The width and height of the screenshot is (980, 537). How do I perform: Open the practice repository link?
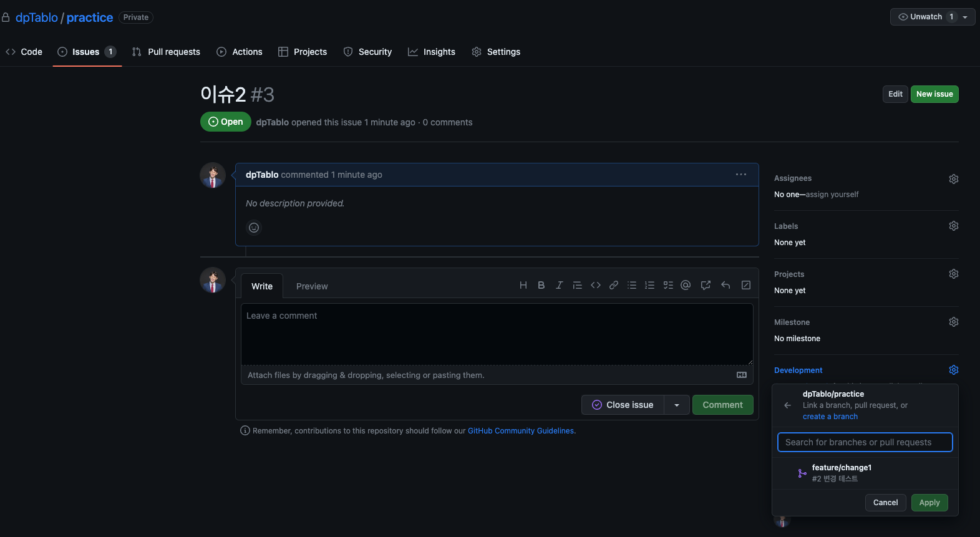[x=90, y=17]
